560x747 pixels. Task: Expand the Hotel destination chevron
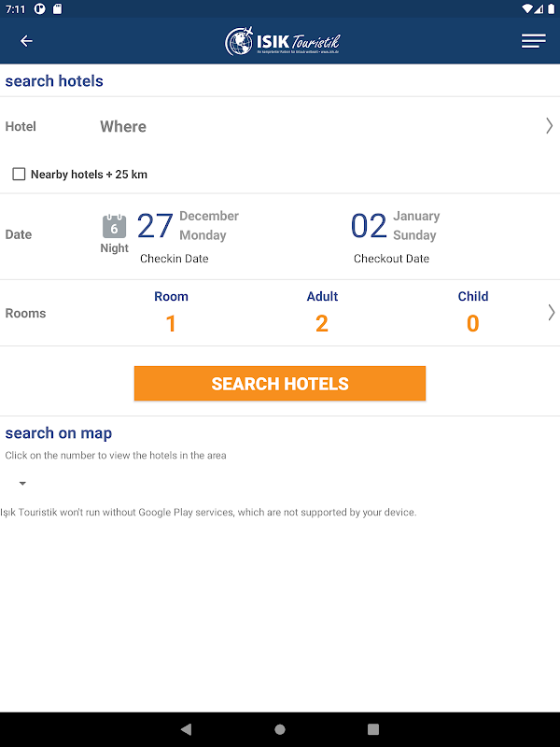[x=549, y=126]
